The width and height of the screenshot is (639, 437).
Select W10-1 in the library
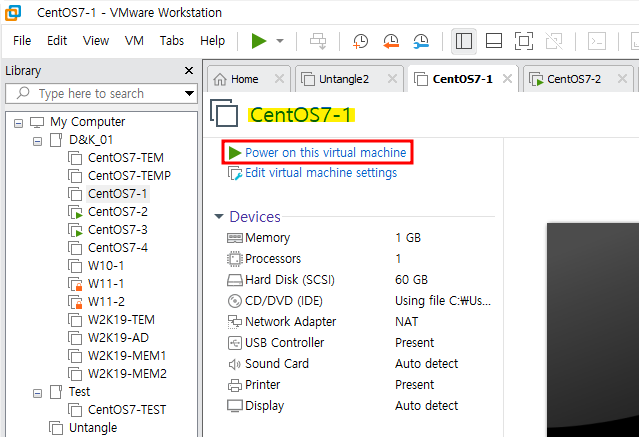[x=106, y=266]
